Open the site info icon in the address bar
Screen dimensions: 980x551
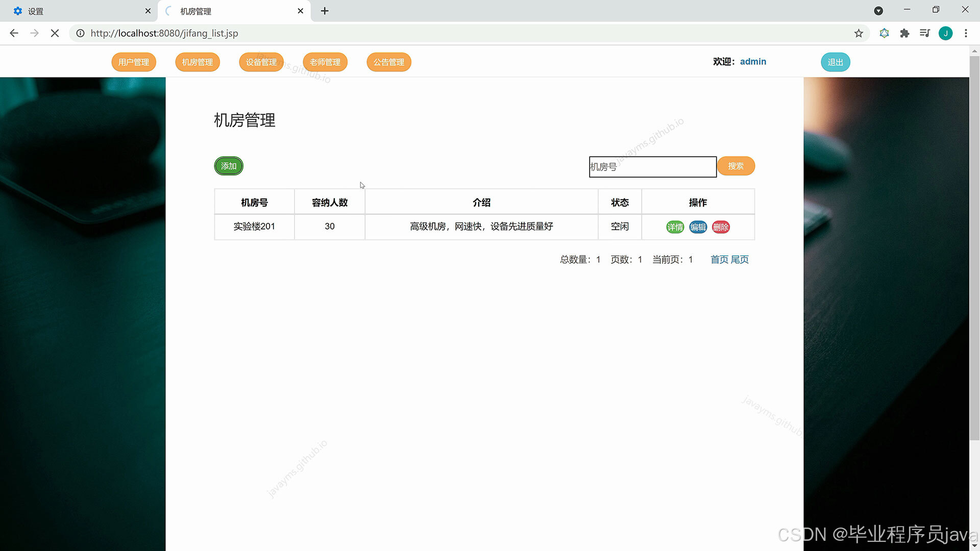(80, 33)
